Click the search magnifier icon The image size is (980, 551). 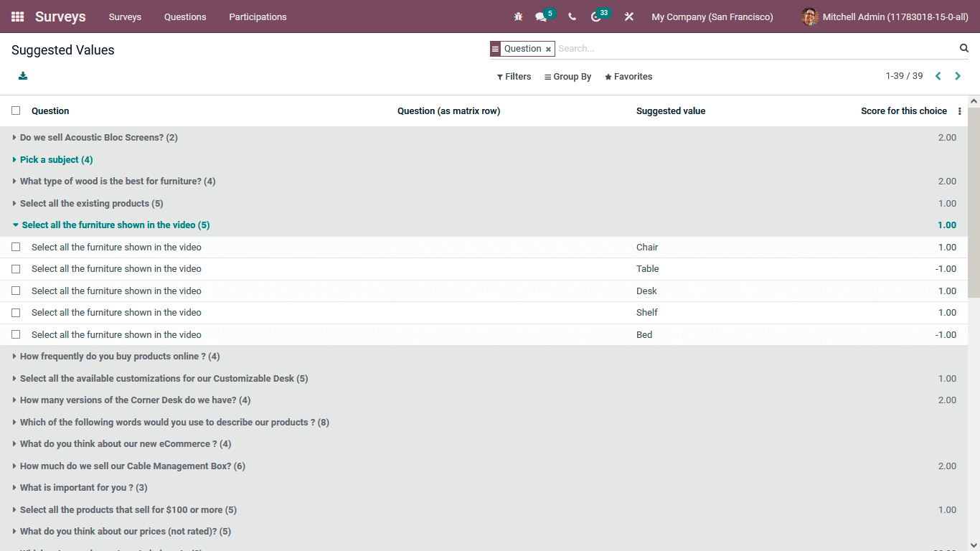coord(964,48)
